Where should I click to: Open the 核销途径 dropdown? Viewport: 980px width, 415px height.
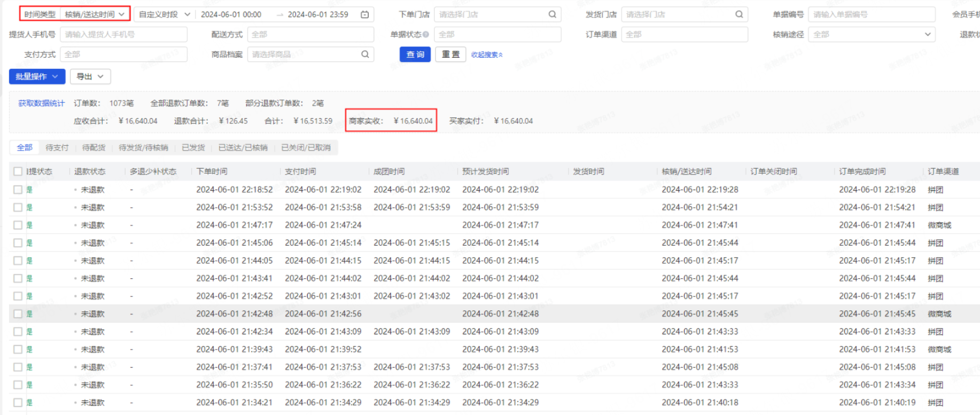tap(872, 34)
